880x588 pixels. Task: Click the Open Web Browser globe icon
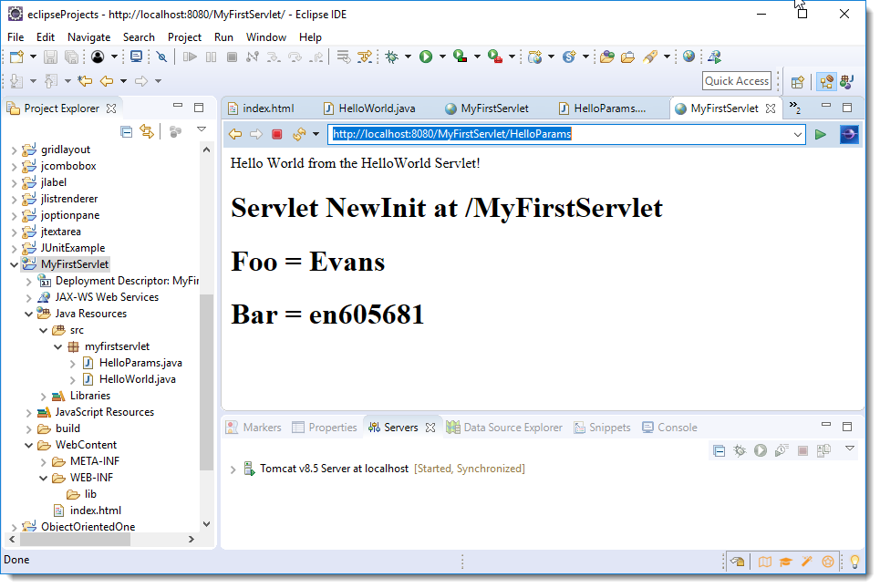(689, 57)
